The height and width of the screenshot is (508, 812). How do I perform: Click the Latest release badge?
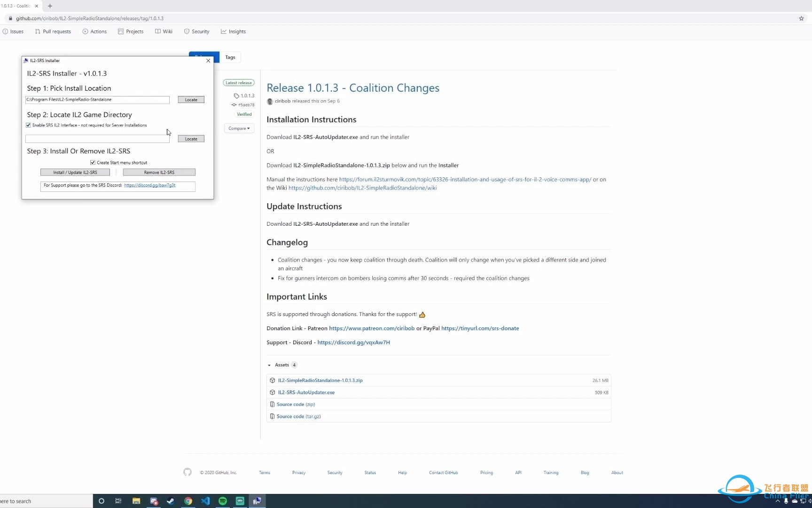click(x=239, y=83)
